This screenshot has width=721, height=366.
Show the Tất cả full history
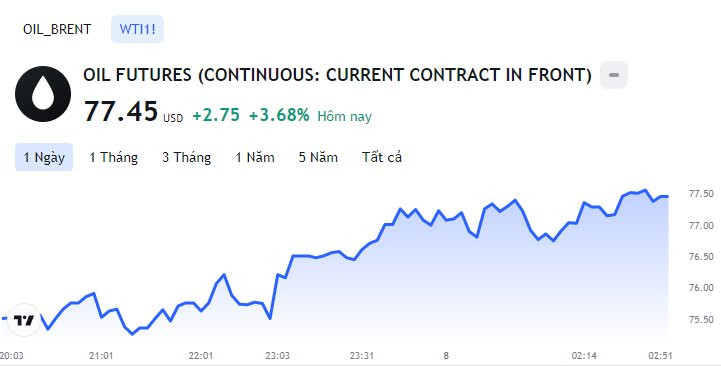pos(382,157)
